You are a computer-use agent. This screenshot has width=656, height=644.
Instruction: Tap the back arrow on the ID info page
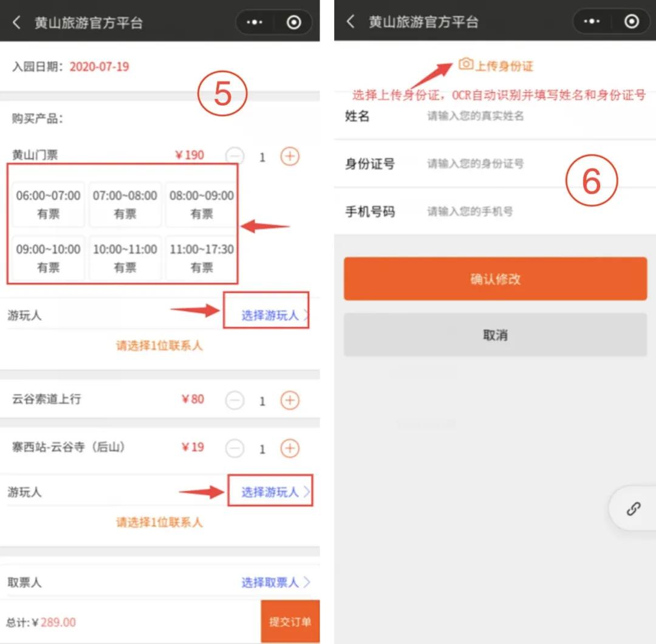349,21
